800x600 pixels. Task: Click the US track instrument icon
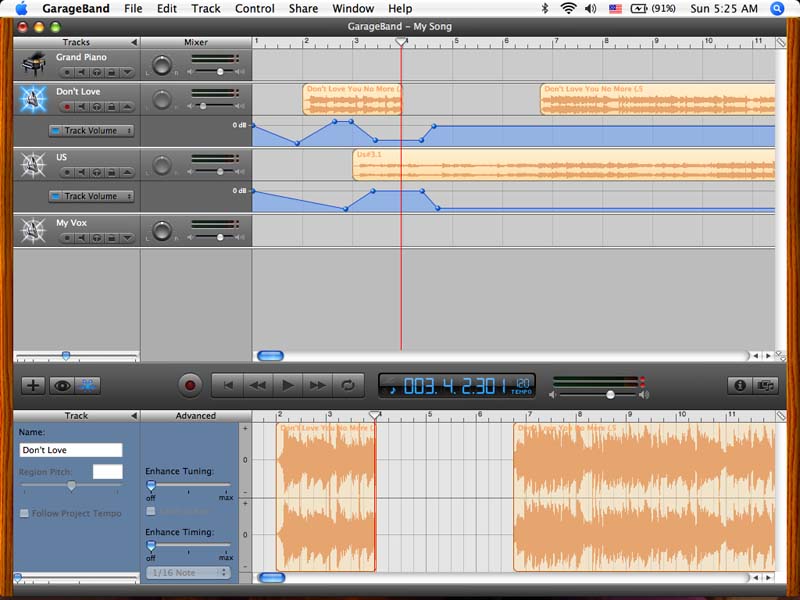pos(34,164)
